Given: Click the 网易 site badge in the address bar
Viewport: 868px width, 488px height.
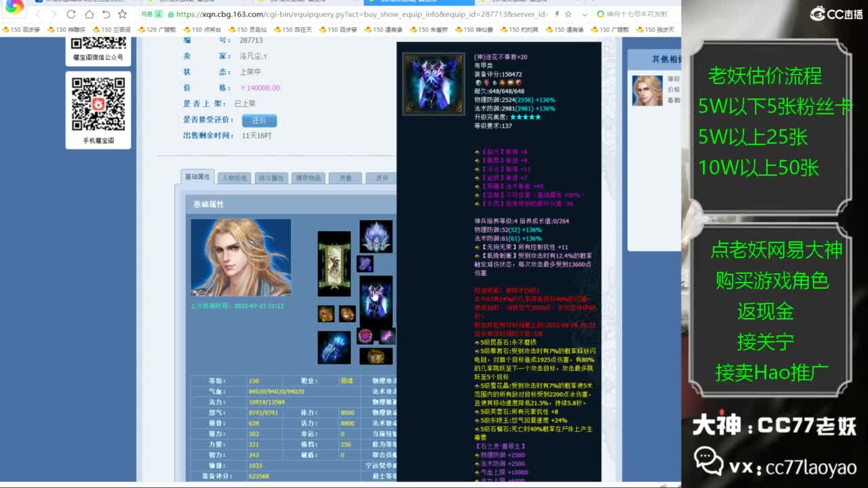Looking at the screenshot, I should [x=151, y=14].
